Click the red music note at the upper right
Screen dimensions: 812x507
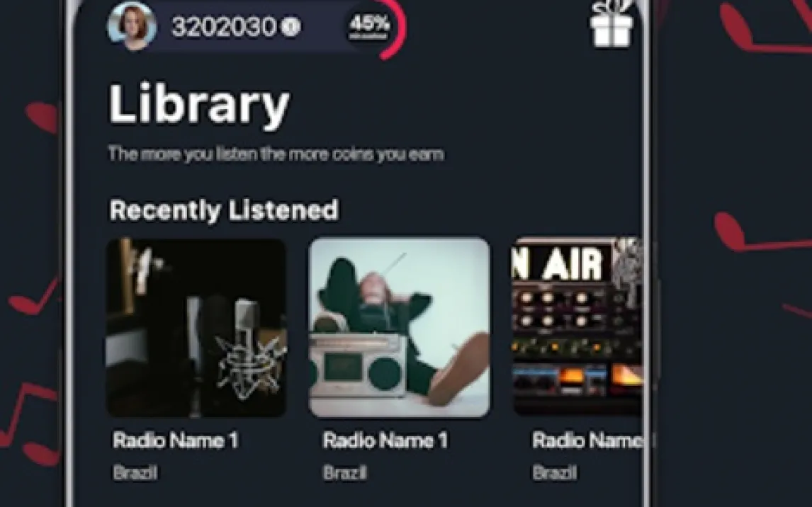point(765,26)
